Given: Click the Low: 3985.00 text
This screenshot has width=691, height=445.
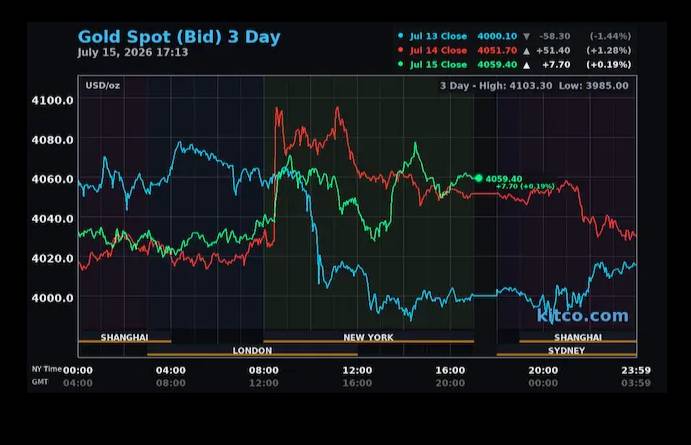Looking at the screenshot, I should pyautogui.click(x=594, y=85).
